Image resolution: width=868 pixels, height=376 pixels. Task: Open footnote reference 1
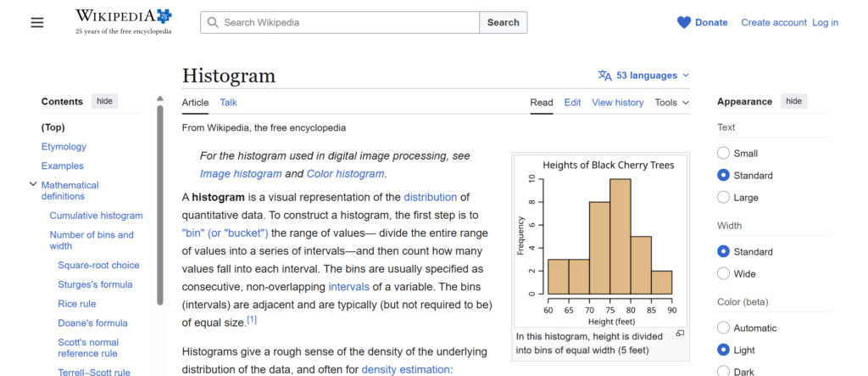click(x=252, y=320)
